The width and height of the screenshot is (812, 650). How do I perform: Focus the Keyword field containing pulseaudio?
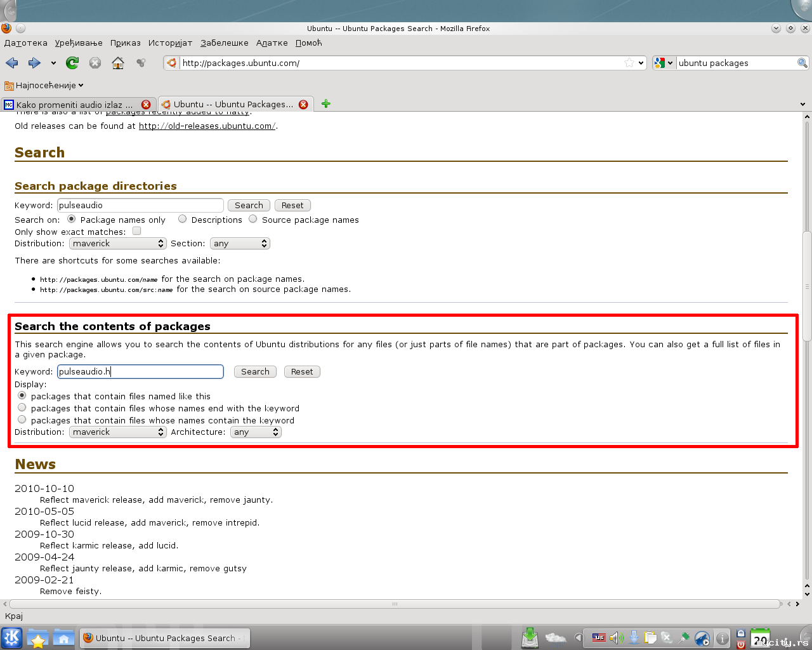140,206
